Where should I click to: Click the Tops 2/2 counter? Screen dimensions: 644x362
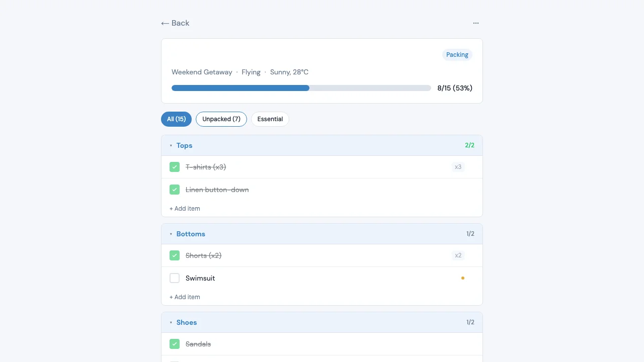click(469, 145)
